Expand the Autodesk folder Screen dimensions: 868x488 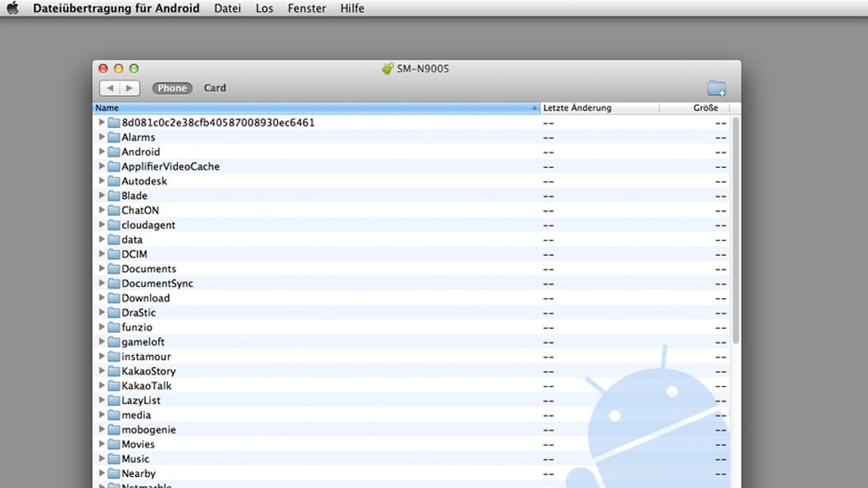(102, 181)
